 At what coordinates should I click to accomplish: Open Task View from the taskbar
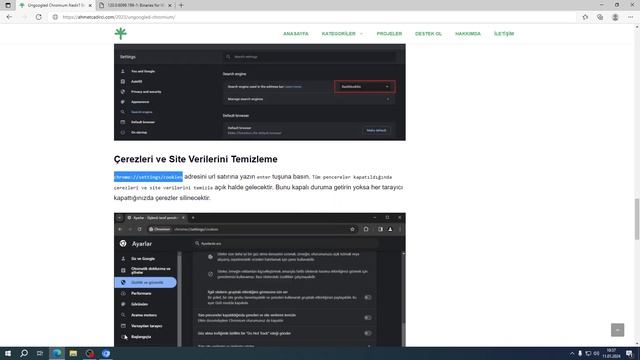tap(40, 353)
